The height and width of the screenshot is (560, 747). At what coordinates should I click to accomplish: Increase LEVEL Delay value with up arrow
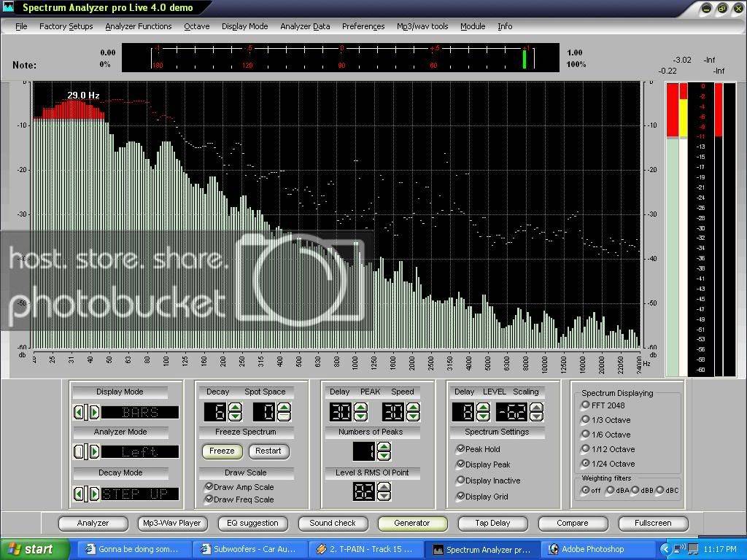coord(483,408)
